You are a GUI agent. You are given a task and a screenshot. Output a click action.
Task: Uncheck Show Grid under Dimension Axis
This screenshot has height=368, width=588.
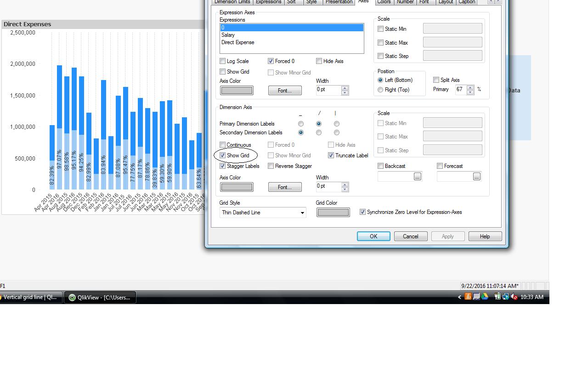pyautogui.click(x=223, y=155)
